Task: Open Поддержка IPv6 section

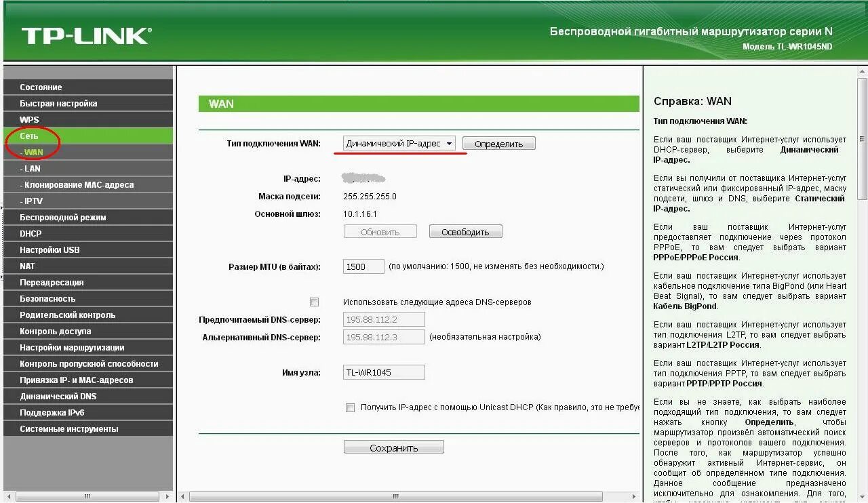Action: click(x=88, y=413)
